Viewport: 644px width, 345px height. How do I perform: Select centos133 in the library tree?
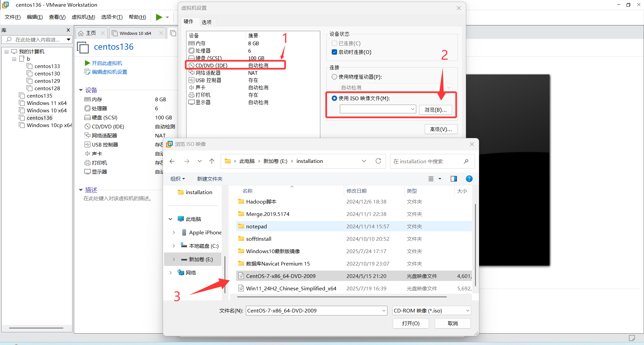pos(47,66)
